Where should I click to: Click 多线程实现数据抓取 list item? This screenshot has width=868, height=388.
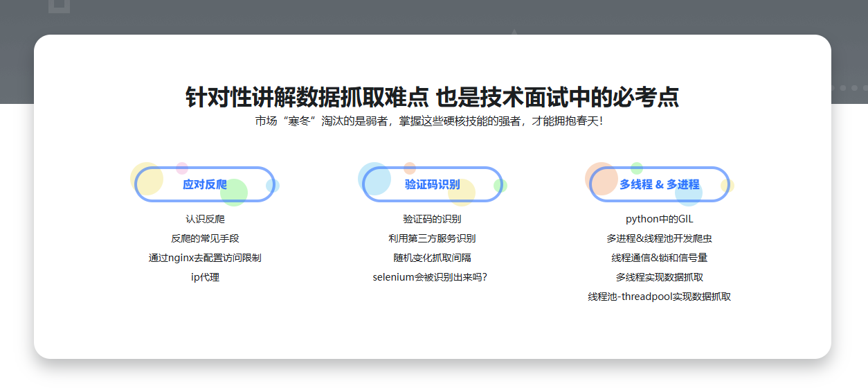tap(659, 277)
